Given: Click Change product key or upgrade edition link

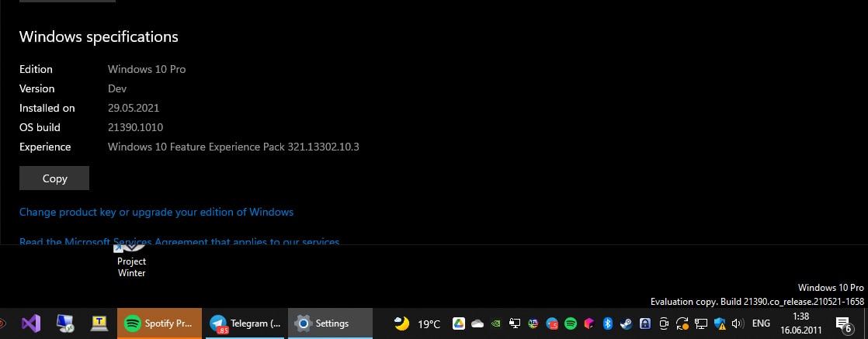Looking at the screenshot, I should click(x=156, y=212).
